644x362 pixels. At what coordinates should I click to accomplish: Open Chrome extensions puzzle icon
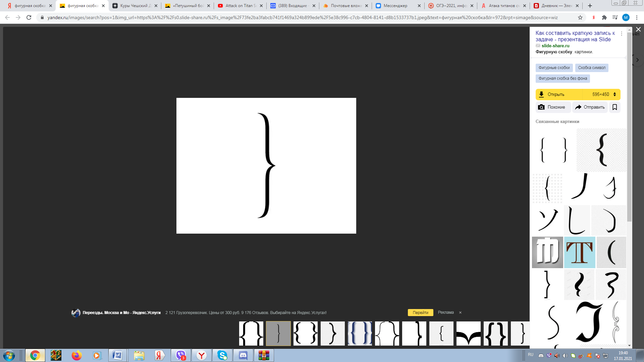[604, 17]
